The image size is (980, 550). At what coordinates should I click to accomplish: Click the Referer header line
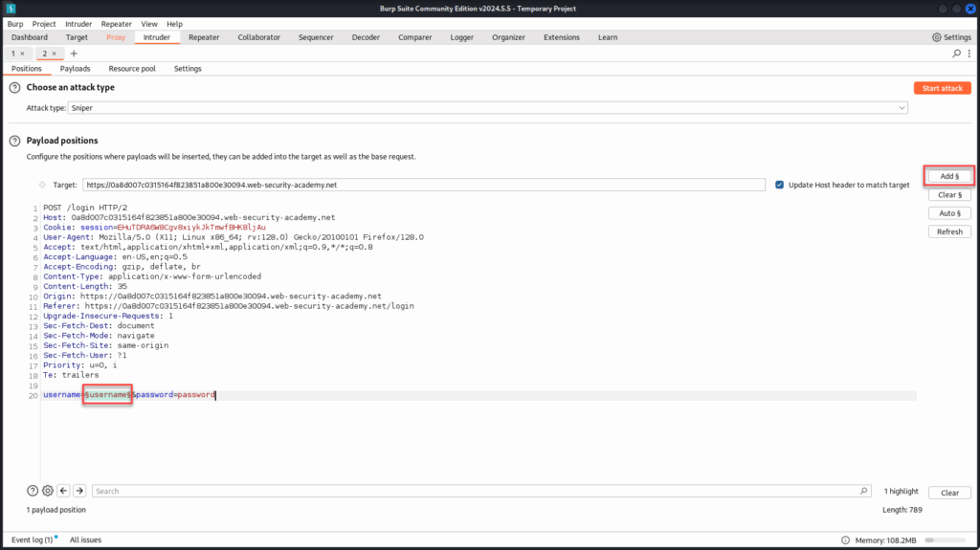(x=228, y=306)
